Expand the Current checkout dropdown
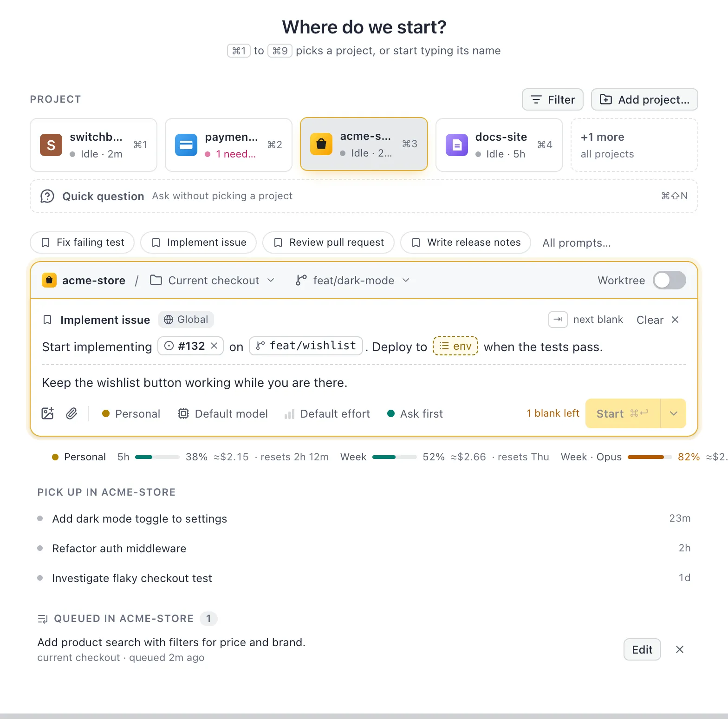 coord(212,280)
